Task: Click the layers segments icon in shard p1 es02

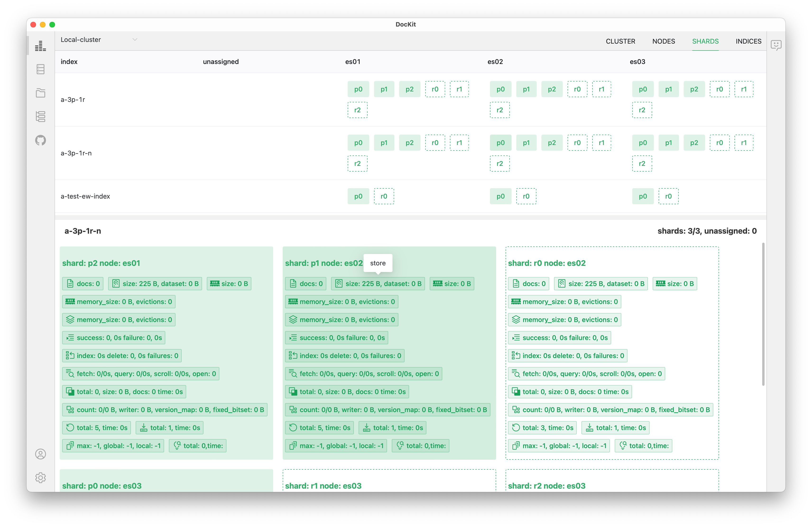Action: pyautogui.click(x=293, y=320)
